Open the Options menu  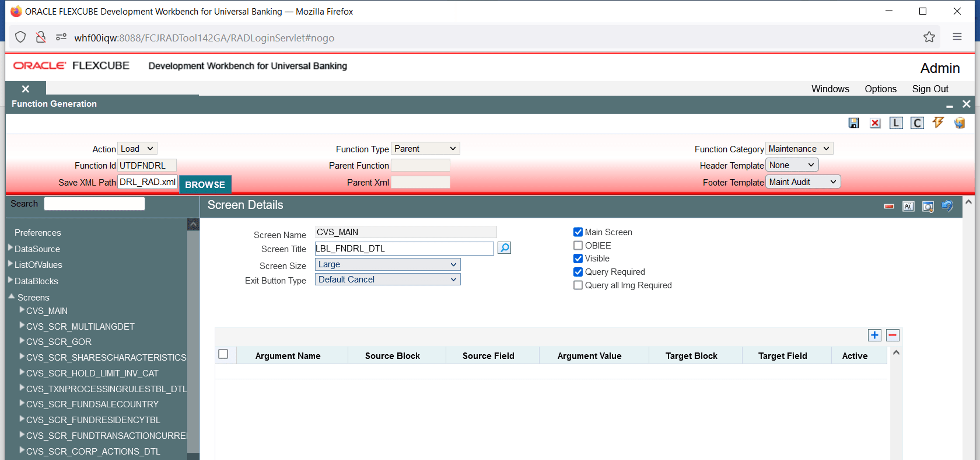click(880, 89)
